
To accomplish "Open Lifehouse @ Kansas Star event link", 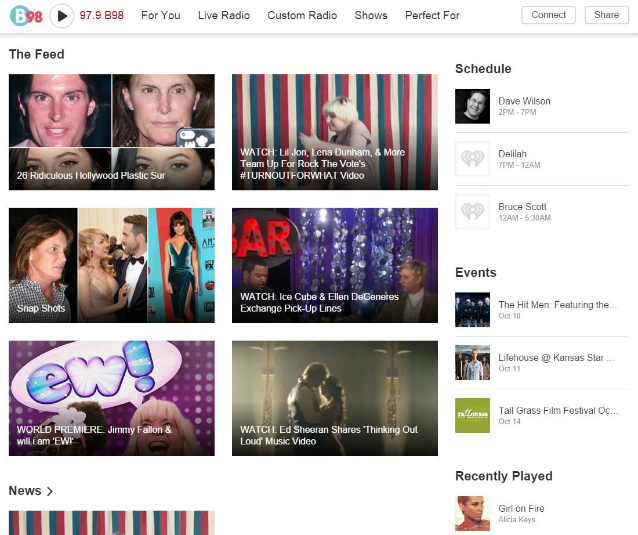I will pyautogui.click(x=557, y=358).
